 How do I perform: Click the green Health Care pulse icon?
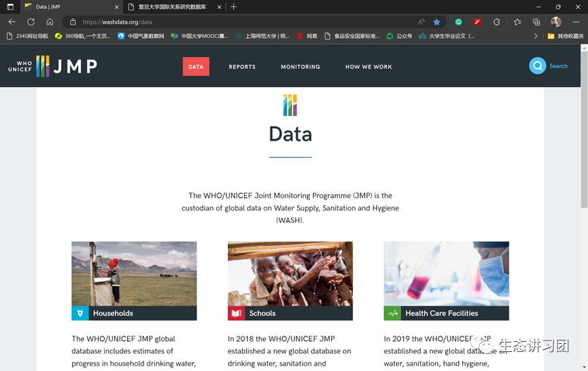point(392,313)
